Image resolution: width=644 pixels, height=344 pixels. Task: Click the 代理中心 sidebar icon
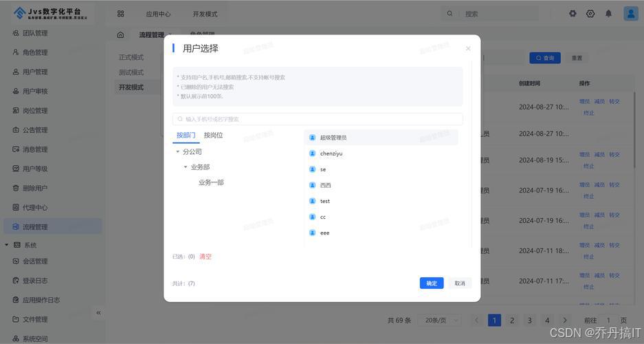point(16,207)
